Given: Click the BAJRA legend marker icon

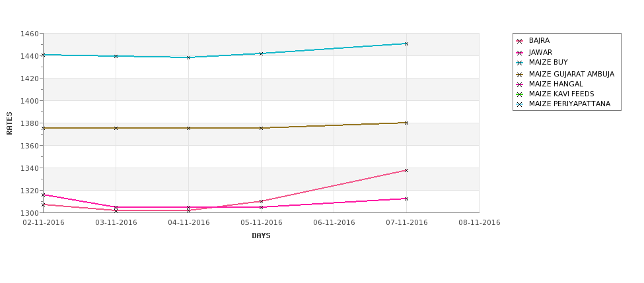Looking at the screenshot, I should [520, 41].
